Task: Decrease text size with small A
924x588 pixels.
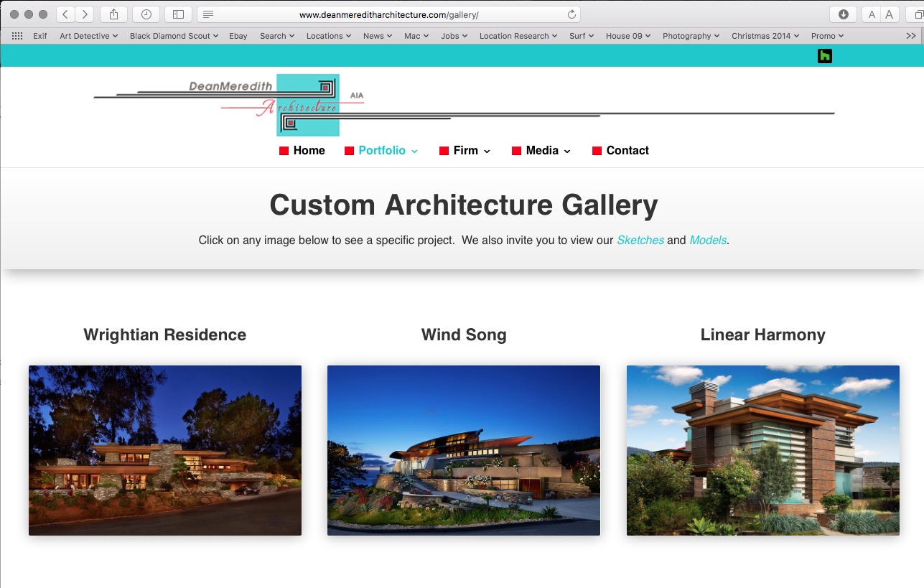Action: coord(872,14)
